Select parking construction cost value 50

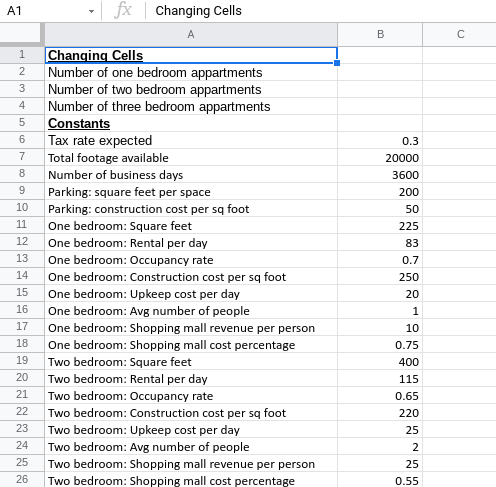[380, 208]
